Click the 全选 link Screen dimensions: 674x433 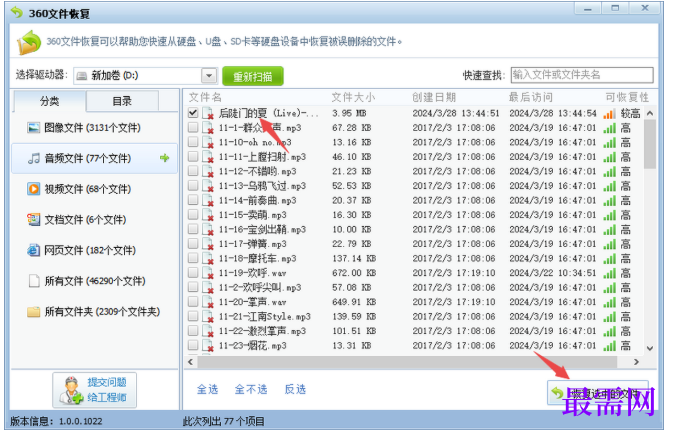click(x=208, y=389)
